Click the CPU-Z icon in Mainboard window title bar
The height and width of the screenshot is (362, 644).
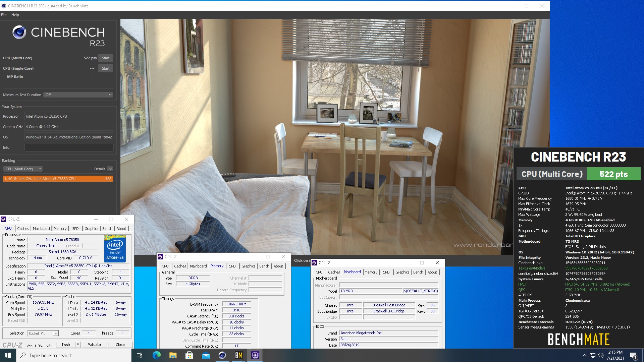click(314, 263)
